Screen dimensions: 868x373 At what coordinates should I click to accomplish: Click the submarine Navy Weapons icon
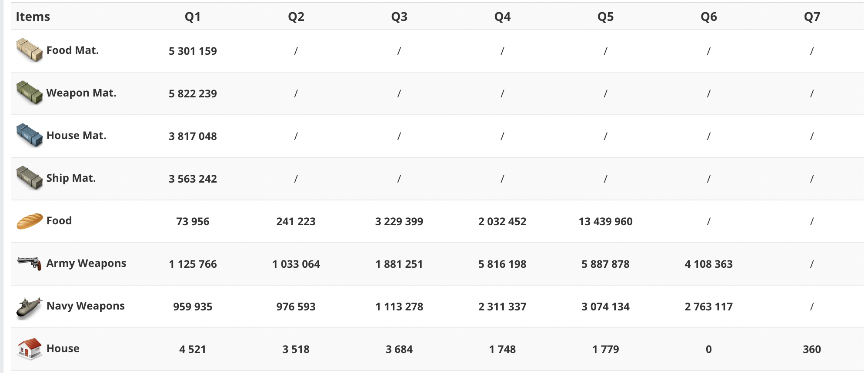coord(29,307)
